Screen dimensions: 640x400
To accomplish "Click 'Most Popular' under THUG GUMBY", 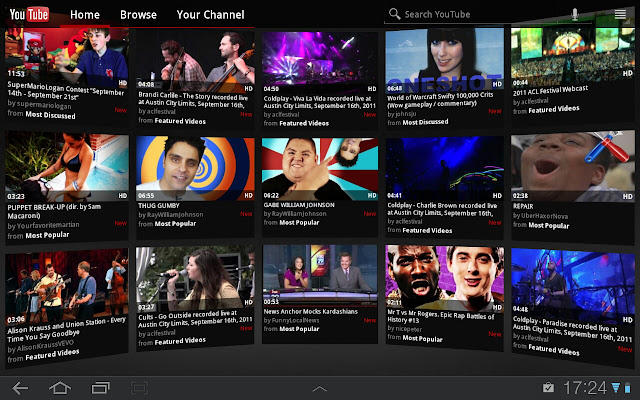I will coord(176,224).
